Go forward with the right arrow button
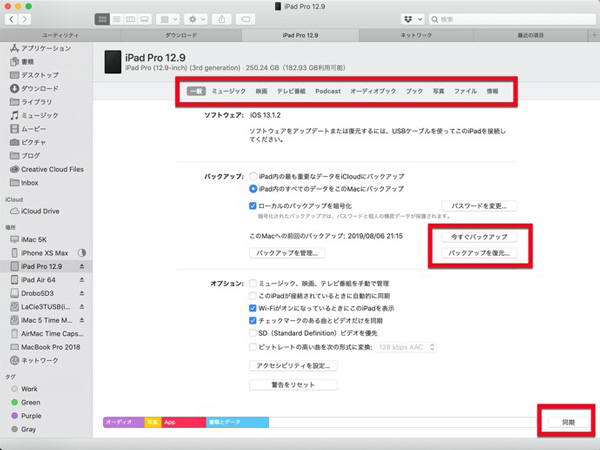This screenshot has width=600, height=450. [24, 19]
